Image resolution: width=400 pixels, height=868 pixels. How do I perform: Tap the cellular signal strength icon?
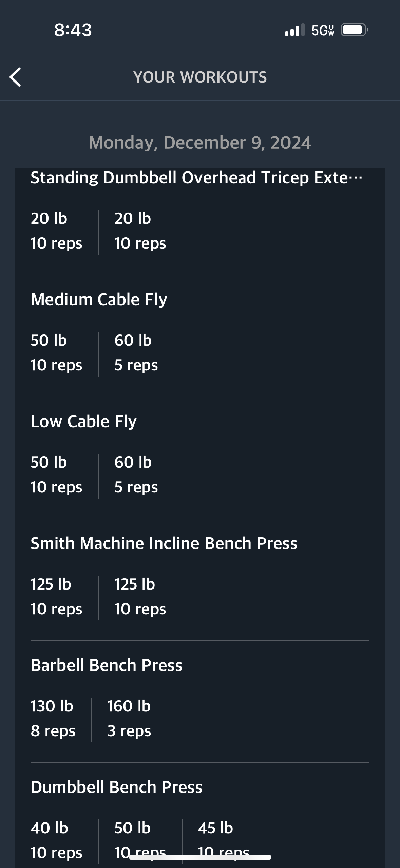pos(294,30)
